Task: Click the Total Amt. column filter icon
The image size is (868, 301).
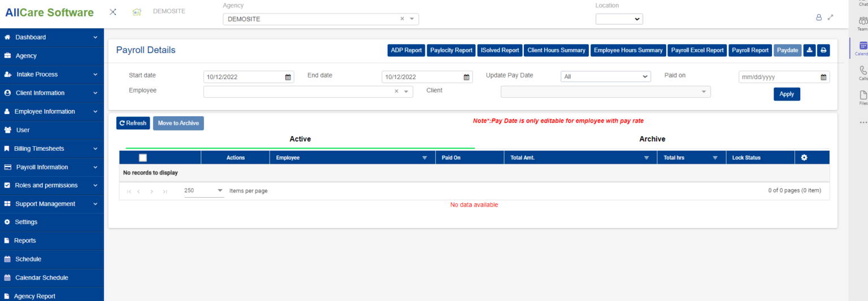Action: (646, 158)
